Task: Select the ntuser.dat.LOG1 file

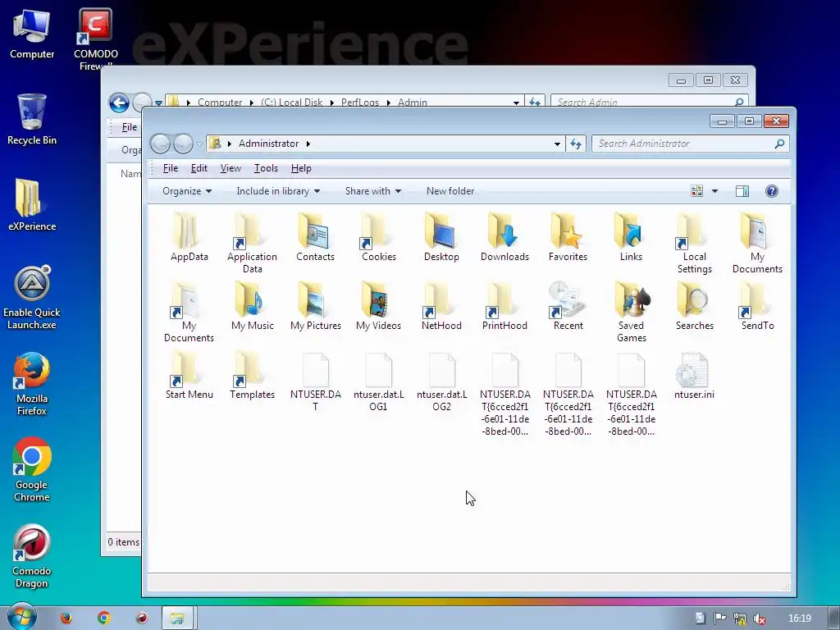Action: [379, 381]
